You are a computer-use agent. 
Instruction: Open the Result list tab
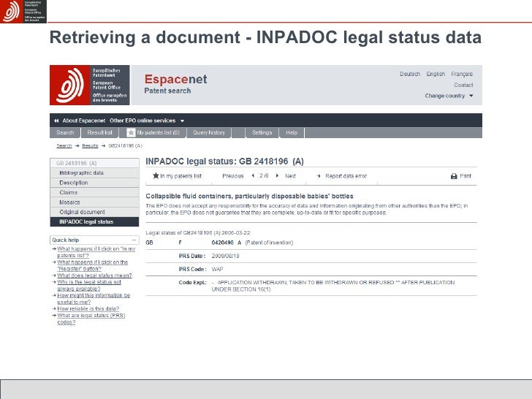tap(99, 133)
